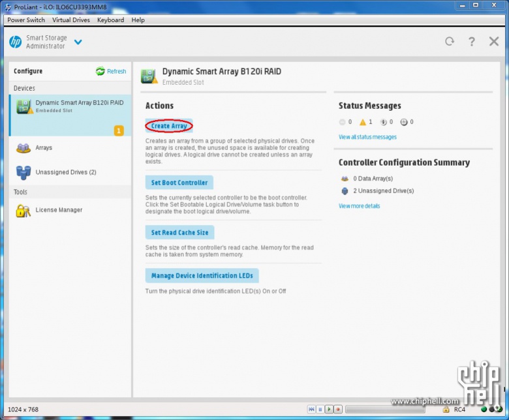Click the License Manager padlock keys icon

23,211
